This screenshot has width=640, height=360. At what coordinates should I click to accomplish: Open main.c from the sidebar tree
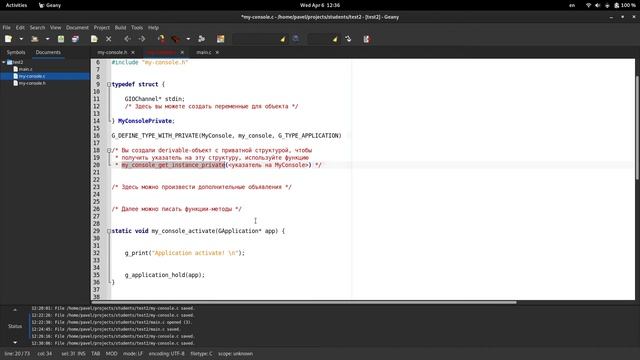point(25,69)
